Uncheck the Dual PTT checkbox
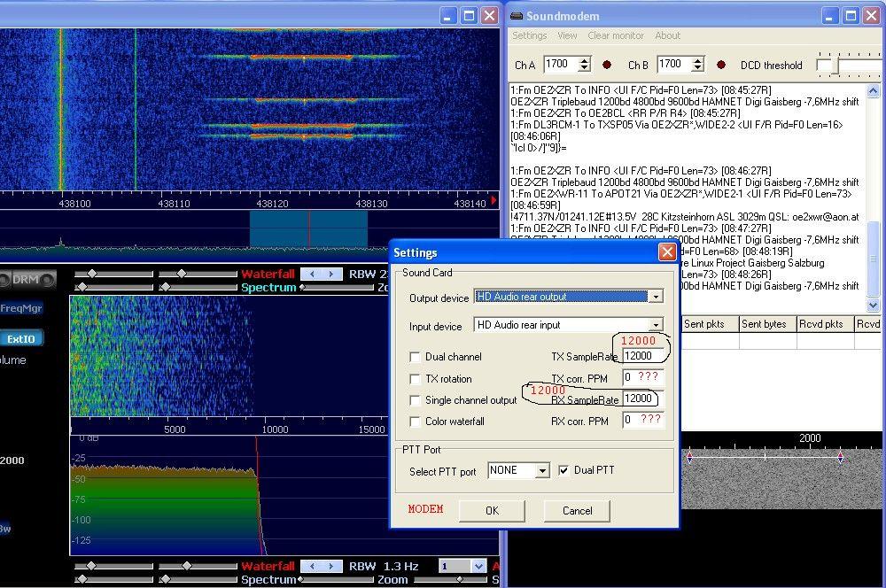Screen dimensions: 886x588 (x=563, y=470)
